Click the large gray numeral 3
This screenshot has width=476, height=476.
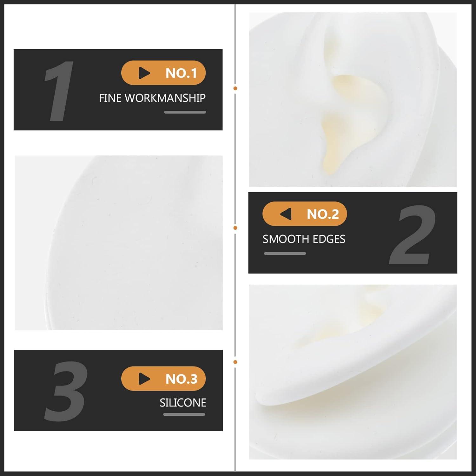(66, 391)
